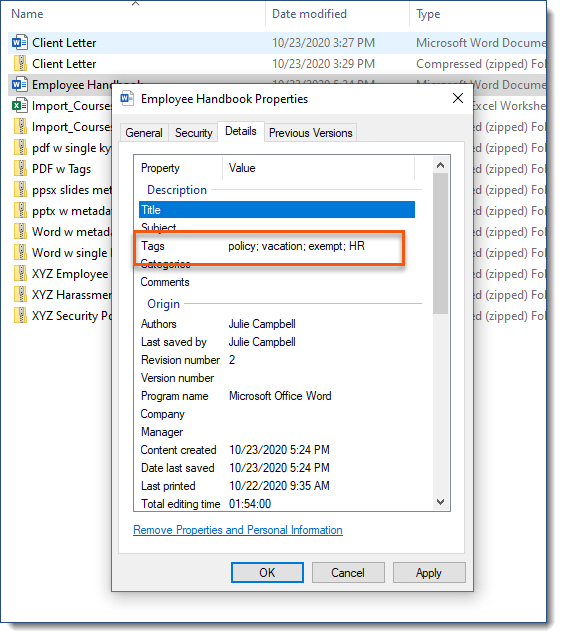Screen dimensions: 562x638
Task: Click the property list scrollbar thumb
Action: point(440,243)
